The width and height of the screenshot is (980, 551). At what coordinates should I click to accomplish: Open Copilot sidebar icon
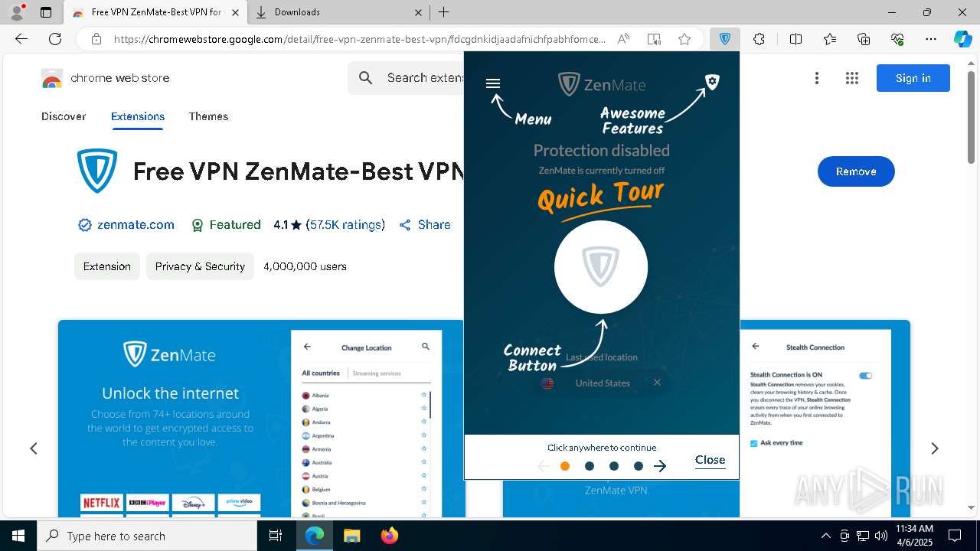coord(962,39)
